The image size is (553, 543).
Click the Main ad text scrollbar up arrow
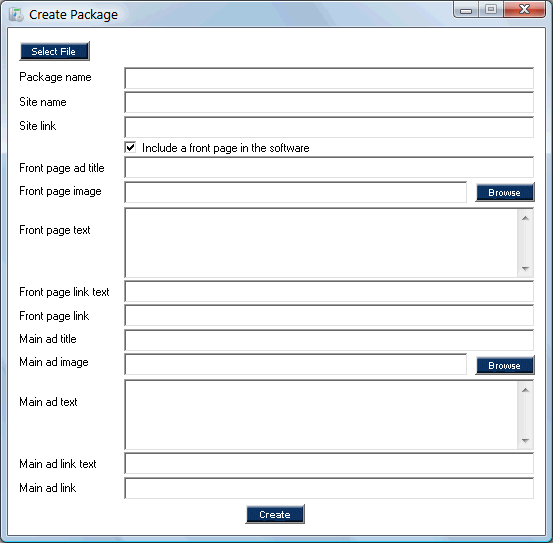525,390
